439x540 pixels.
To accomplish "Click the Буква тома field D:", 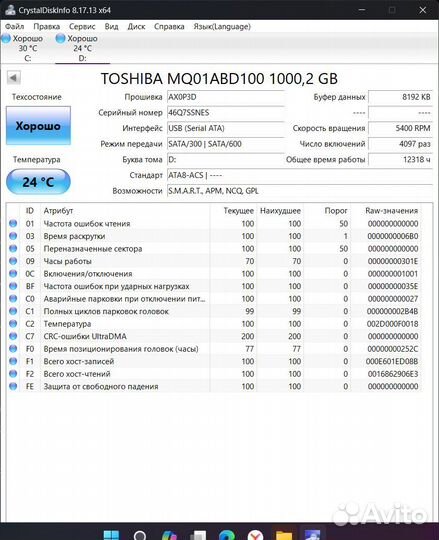I will (x=226, y=160).
